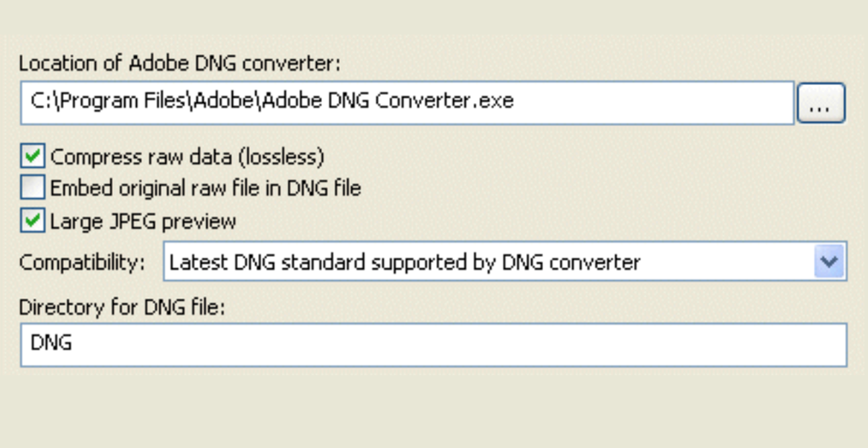Click the 'Compatibility:' label
The height and width of the screenshot is (448, 868).
coord(82,263)
